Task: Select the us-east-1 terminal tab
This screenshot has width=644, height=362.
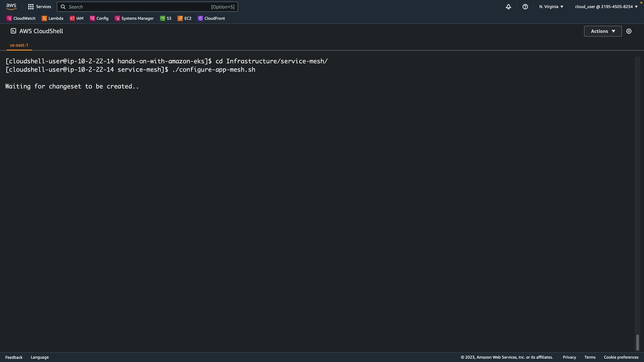Action: point(19,45)
